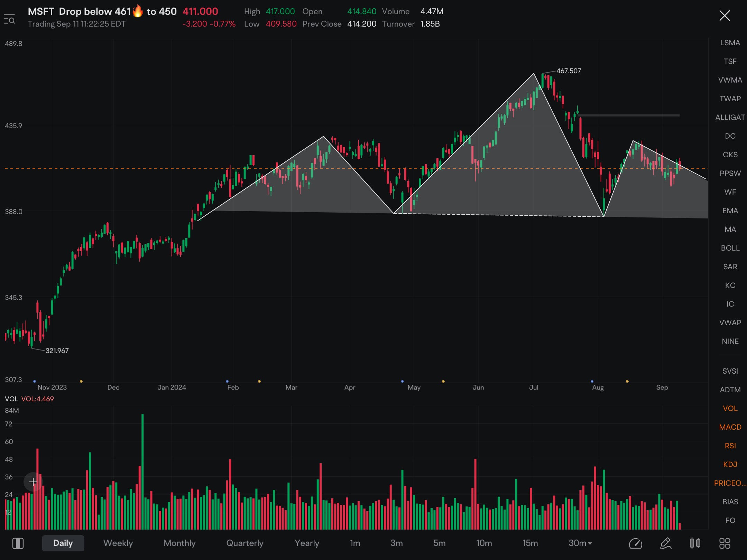Select the gray horizontal line drawing
The image size is (747, 560).
pos(628,115)
